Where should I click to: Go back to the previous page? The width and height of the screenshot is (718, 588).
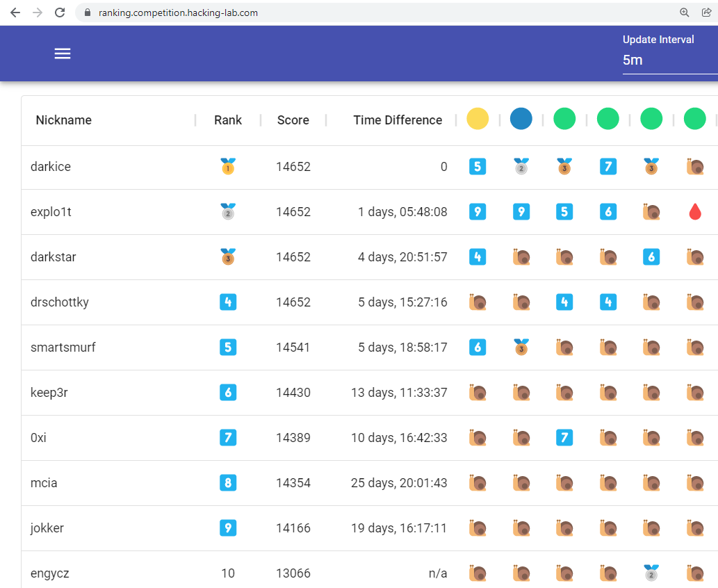click(x=15, y=13)
